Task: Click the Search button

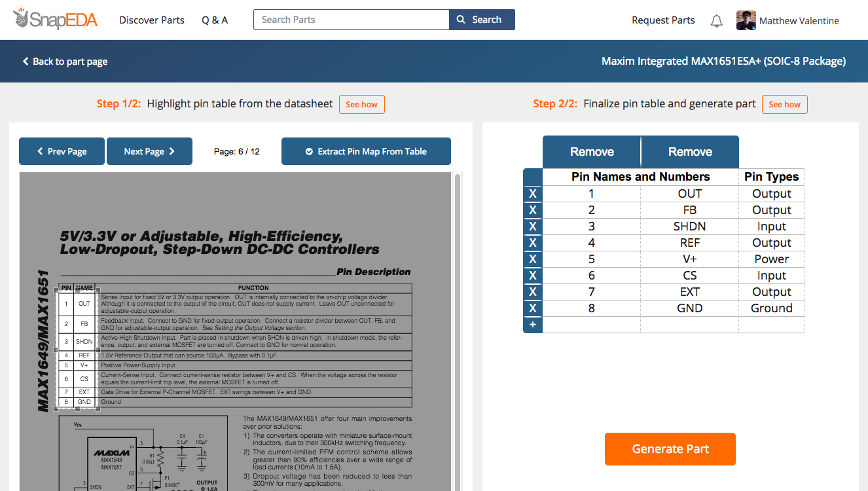Action: pos(482,20)
